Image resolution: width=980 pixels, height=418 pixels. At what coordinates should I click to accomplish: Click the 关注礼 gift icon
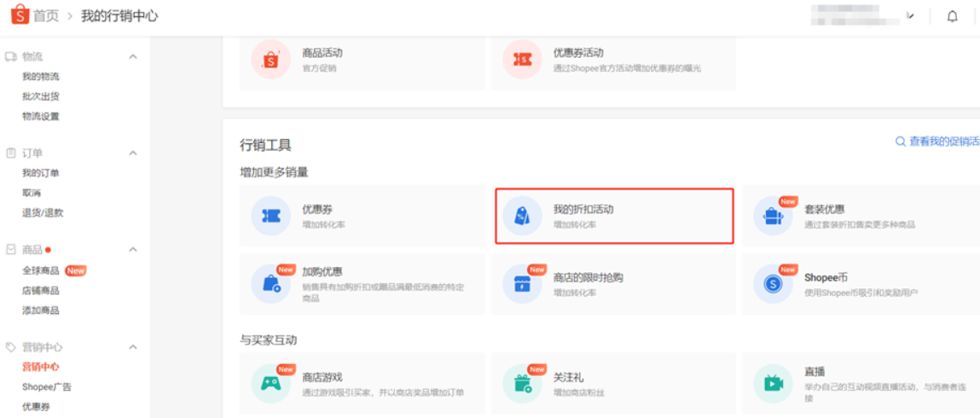coord(522,384)
